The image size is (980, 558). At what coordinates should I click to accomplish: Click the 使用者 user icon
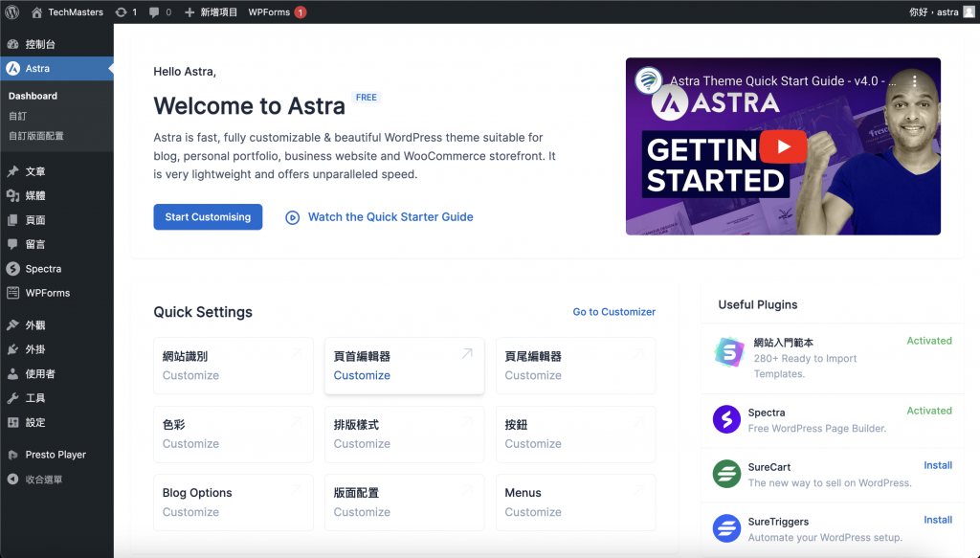tap(12, 373)
